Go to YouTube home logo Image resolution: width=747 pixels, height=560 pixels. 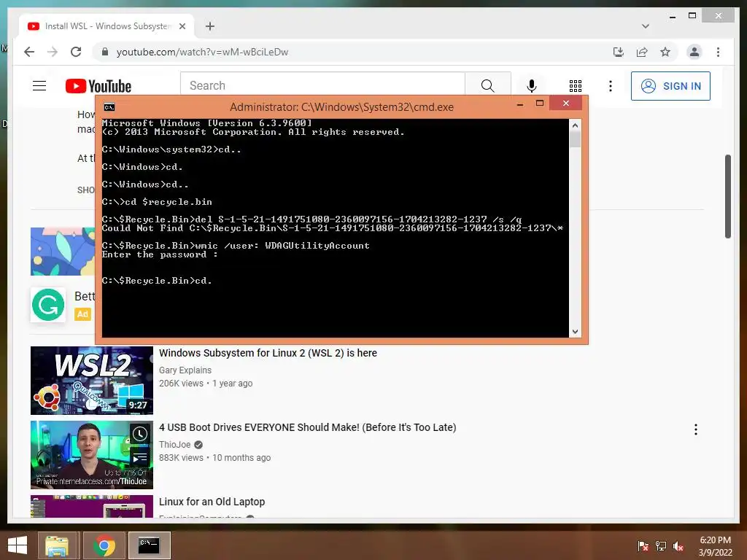click(x=98, y=86)
